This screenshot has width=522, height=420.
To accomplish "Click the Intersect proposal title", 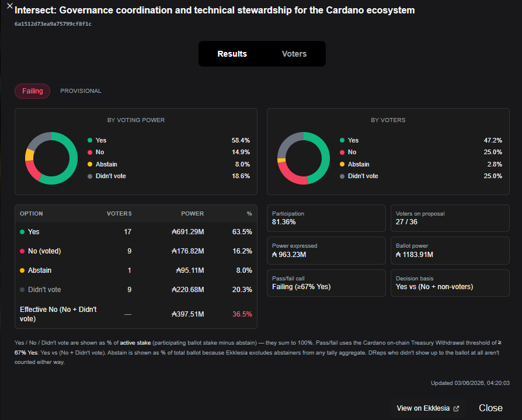I will (x=215, y=11).
